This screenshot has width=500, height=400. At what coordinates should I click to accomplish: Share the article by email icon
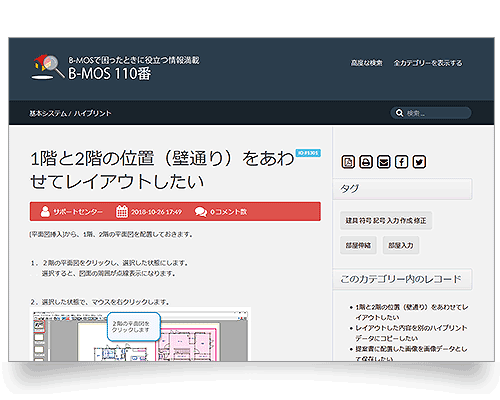tap(384, 162)
